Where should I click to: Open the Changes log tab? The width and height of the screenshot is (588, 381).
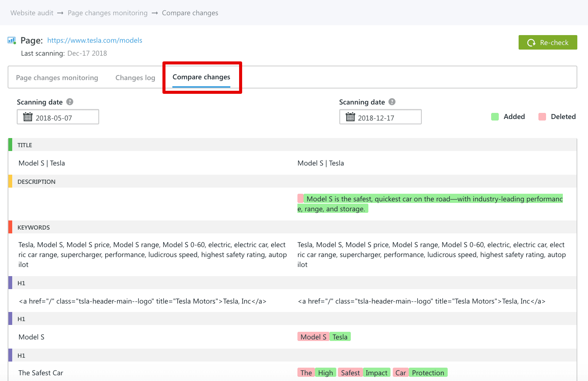(x=135, y=78)
